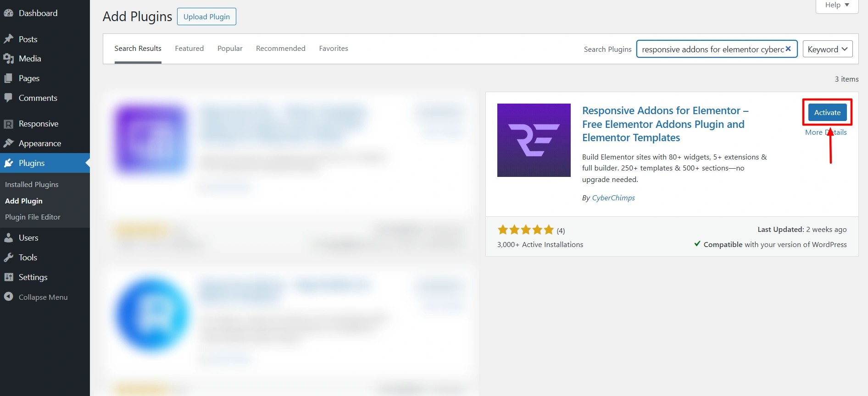Click the 'Add Plugins' page heading
This screenshot has height=396, width=868.
click(x=137, y=16)
